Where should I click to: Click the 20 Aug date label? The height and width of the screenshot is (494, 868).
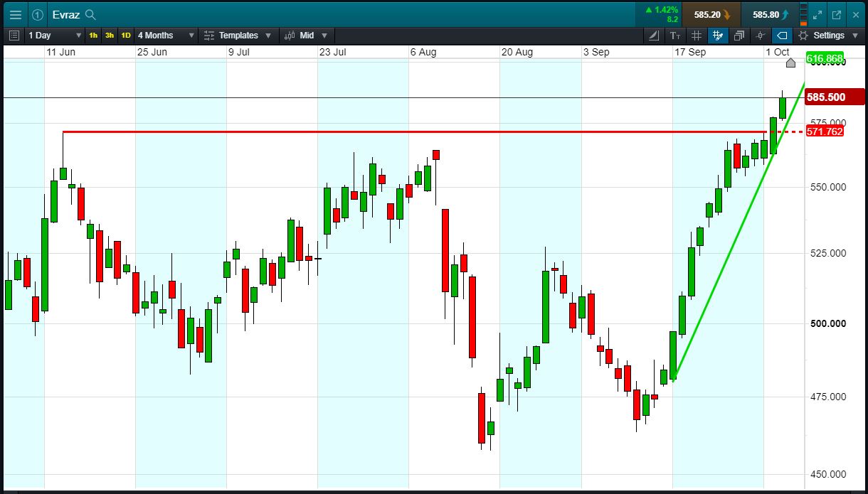[x=517, y=52]
